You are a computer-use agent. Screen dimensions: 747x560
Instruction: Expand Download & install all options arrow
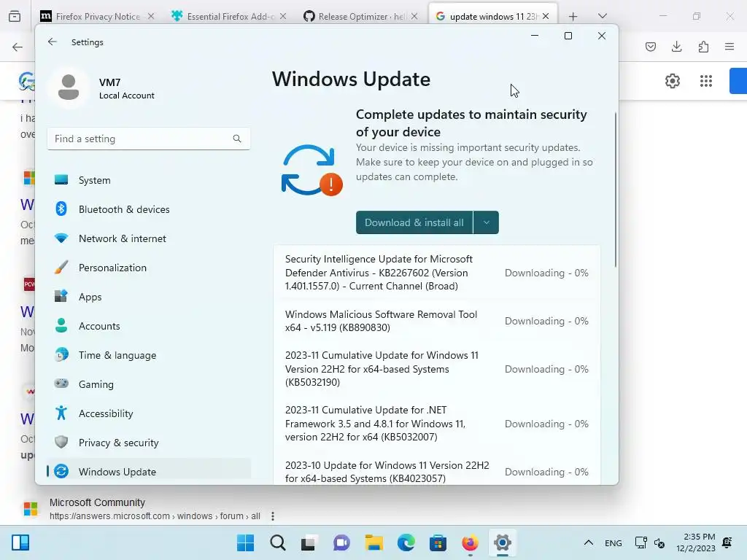tap(486, 222)
